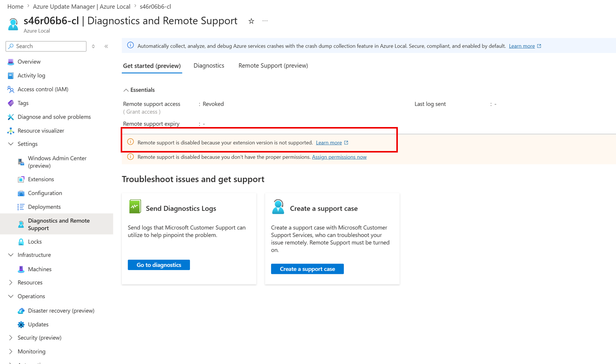Image resolution: width=616 pixels, height=364 pixels.
Task: Expand the Security (preview) section
Action: [11, 338]
